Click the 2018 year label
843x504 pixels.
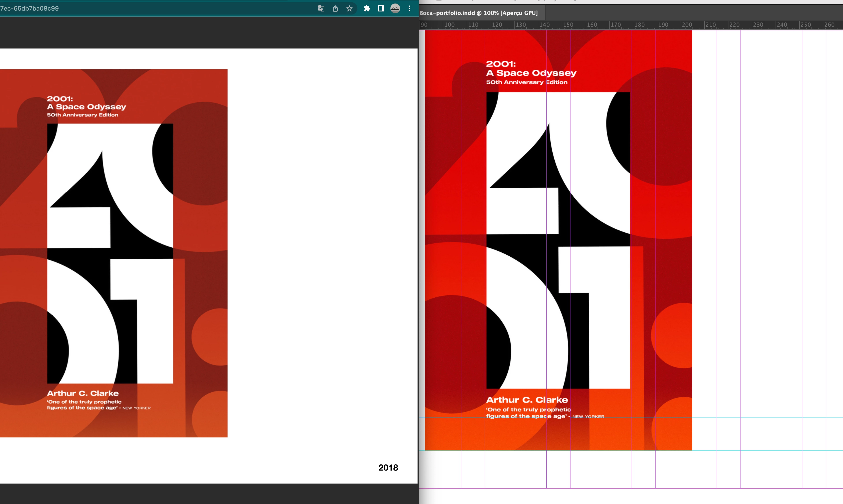pos(388,468)
